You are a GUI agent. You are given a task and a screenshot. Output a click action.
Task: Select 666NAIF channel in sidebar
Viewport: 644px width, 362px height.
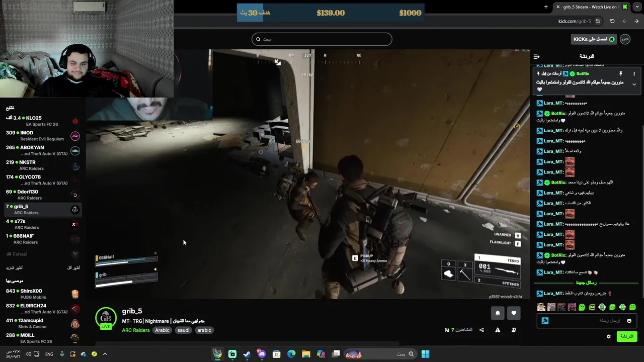(x=43, y=239)
